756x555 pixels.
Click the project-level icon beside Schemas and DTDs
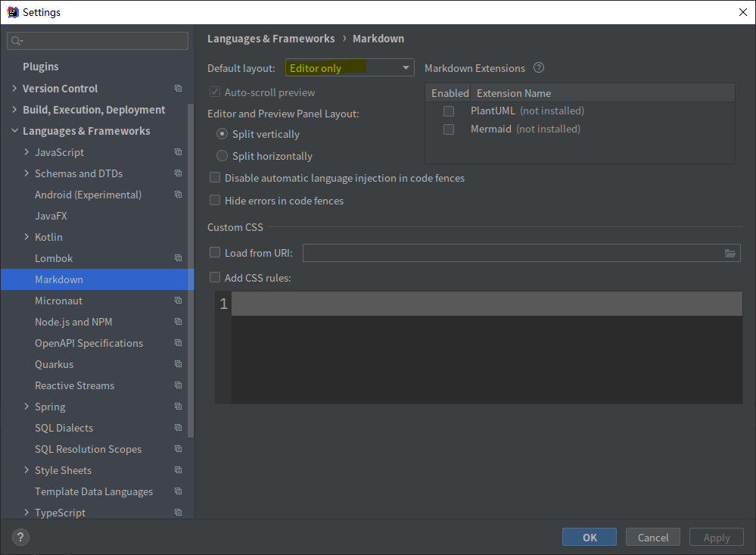[x=178, y=173]
